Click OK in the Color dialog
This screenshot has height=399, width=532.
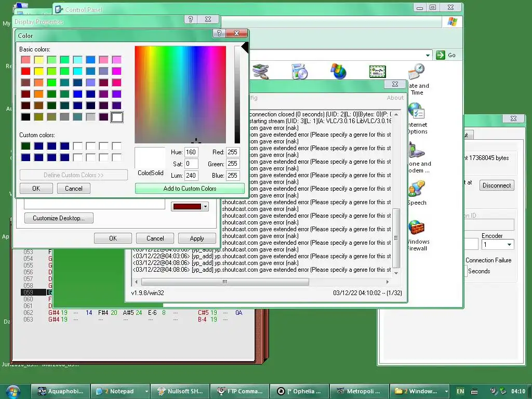point(36,188)
